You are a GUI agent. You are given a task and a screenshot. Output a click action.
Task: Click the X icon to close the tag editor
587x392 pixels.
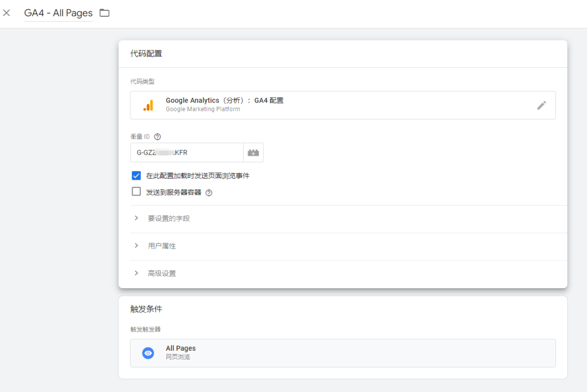pos(6,12)
